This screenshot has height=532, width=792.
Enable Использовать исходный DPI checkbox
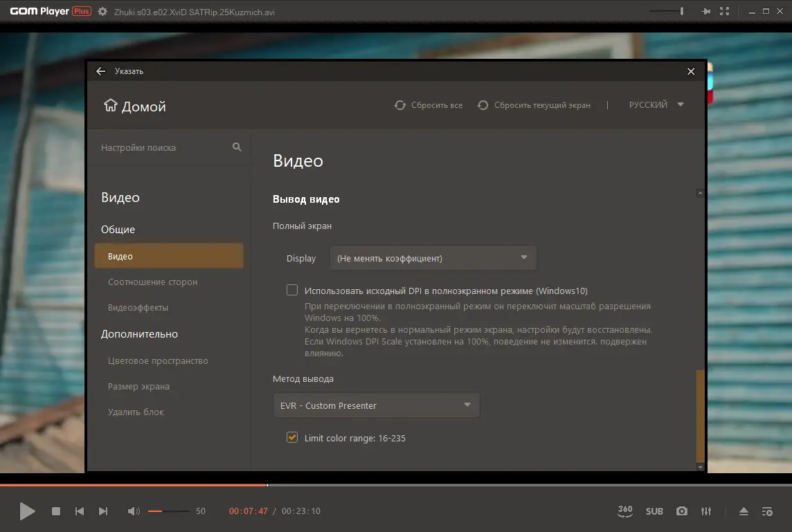(292, 290)
